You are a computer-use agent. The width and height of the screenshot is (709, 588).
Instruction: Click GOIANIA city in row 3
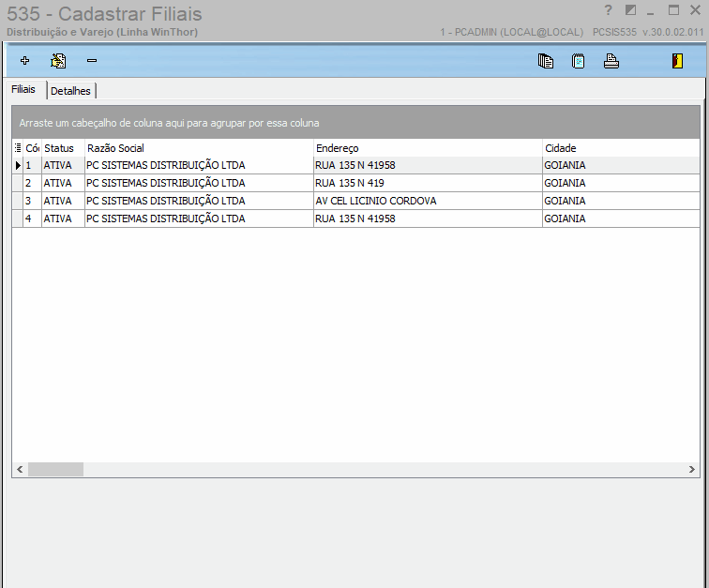point(621,201)
